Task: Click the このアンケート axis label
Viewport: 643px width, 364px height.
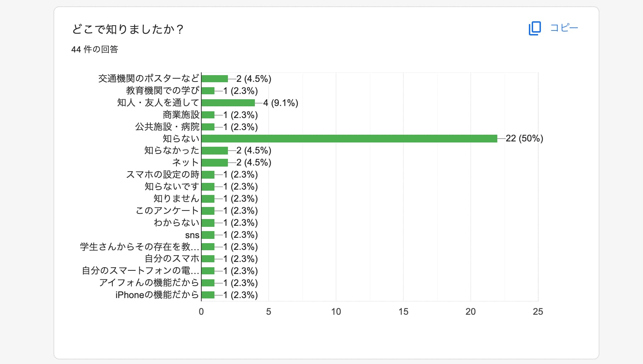Action: [x=167, y=211]
